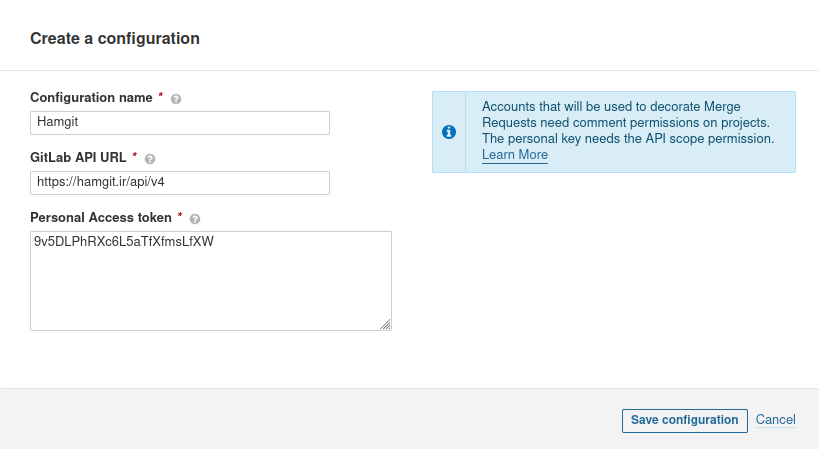The width and height of the screenshot is (819, 449).
Task: Click the blue info circle icon
Action: click(x=449, y=132)
